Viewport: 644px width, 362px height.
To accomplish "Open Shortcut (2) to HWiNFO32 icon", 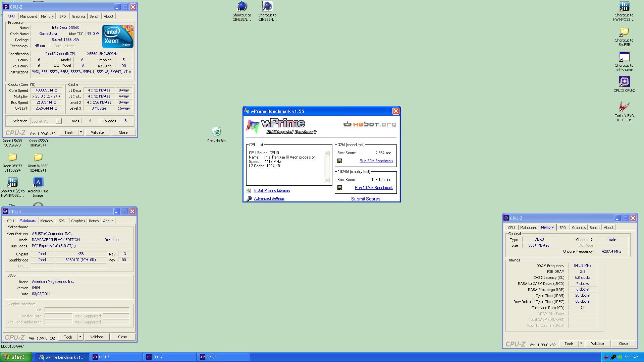I will pos(12,182).
